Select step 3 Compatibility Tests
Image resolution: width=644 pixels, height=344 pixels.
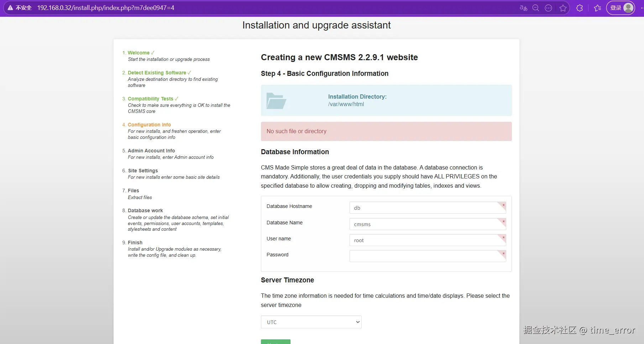coord(151,99)
